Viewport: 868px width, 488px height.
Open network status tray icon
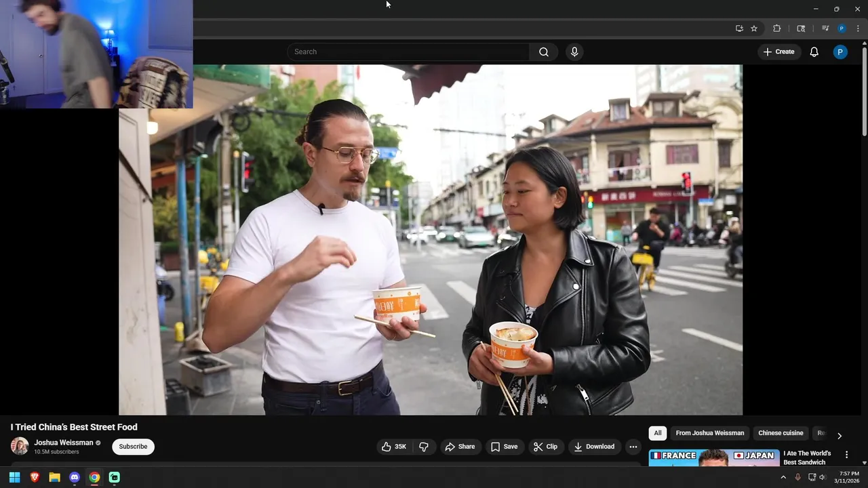tap(812, 477)
